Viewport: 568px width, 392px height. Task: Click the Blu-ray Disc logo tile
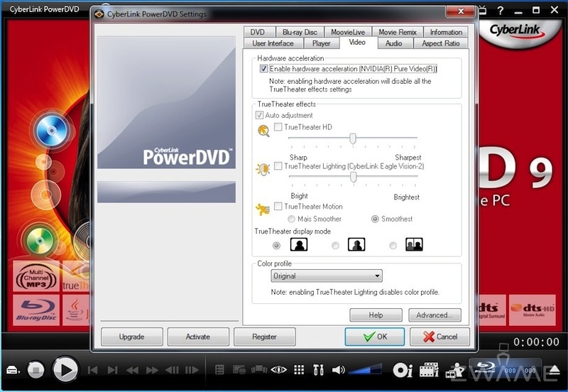tap(36, 310)
